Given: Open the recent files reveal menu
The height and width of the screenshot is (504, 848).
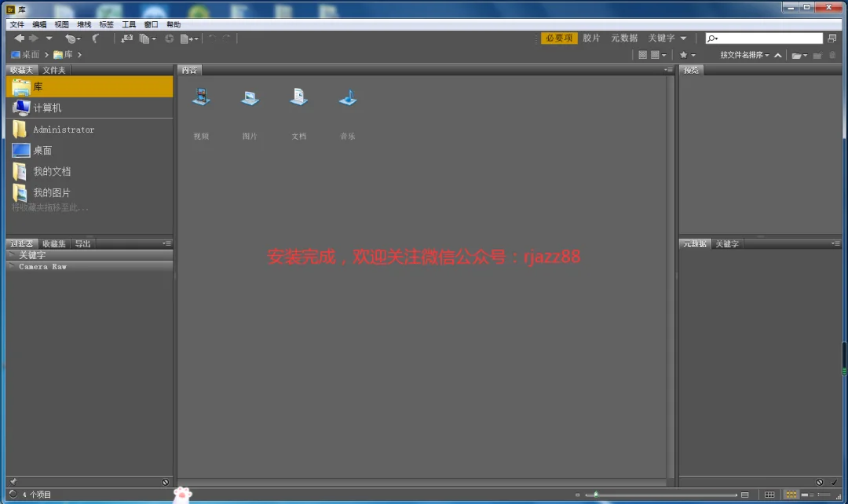Looking at the screenshot, I should [72, 38].
